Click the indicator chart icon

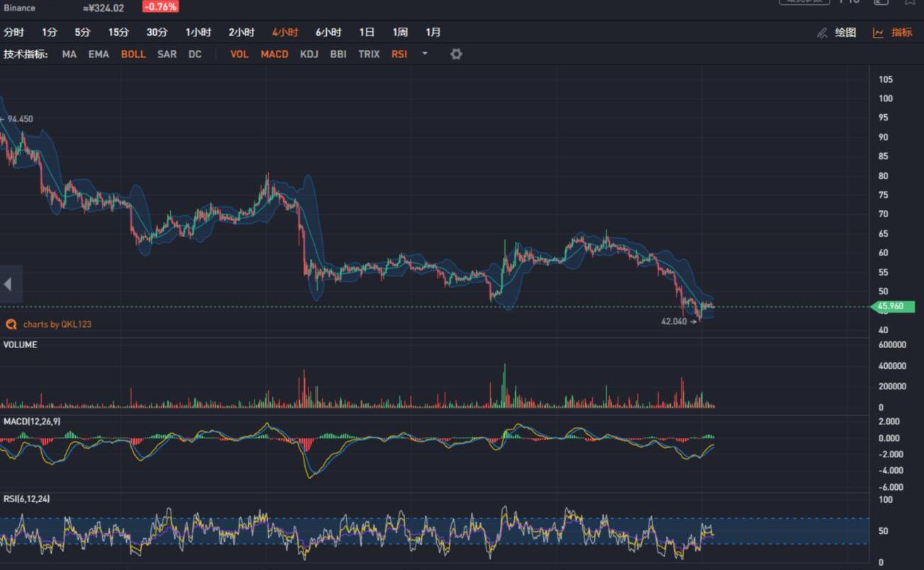pos(878,33)
